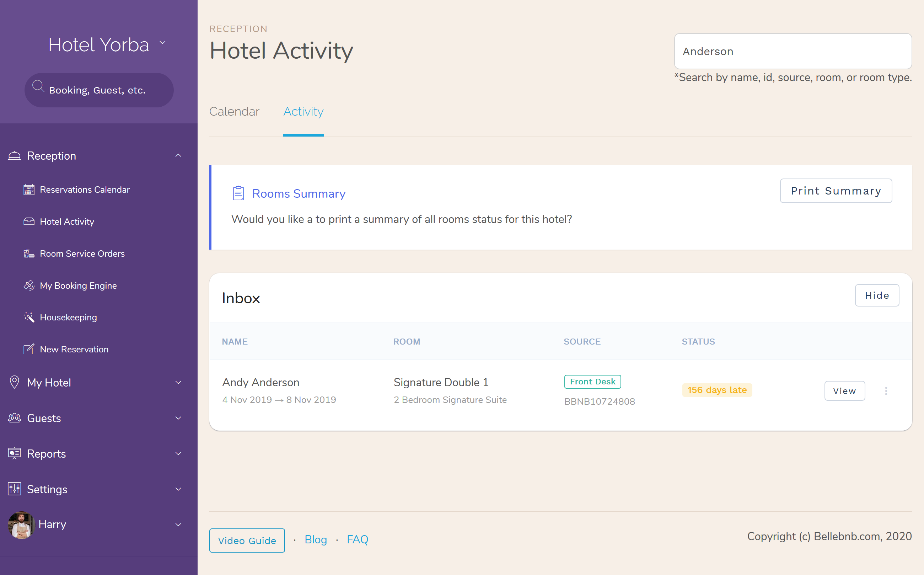Hide the Inbox section
Viewport: 924px width, 575px height.
(x=876, y=296)
